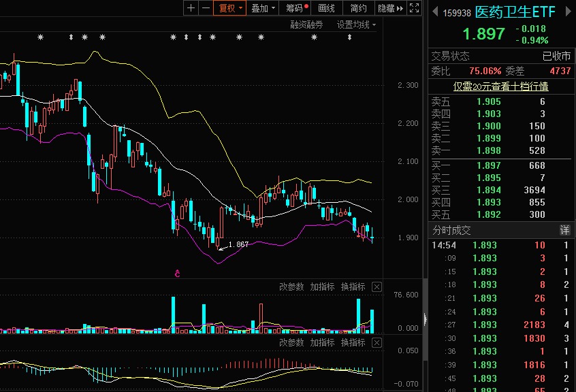Click the 买三 1.894 order row

click(x=500, y=190)
